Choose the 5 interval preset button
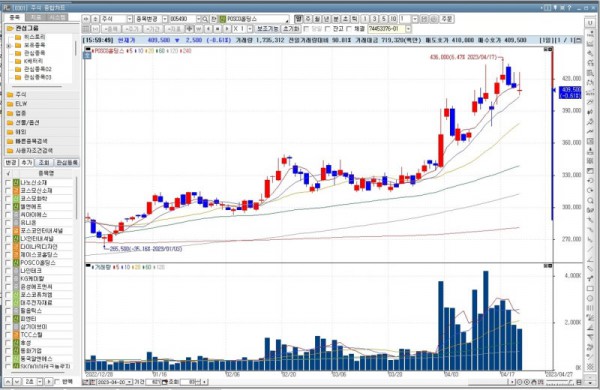The width and height of the screenshot is (600, 390). [384, 19]
